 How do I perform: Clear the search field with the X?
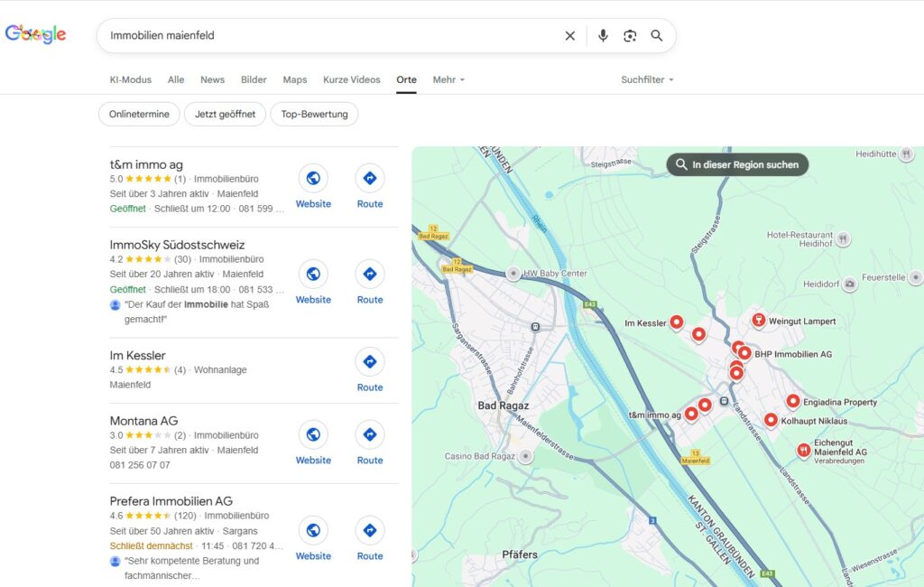click(570, 35)
